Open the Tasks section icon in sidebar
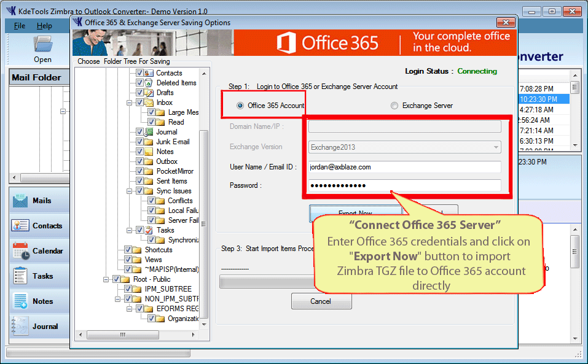The width and height of the screenshot is (588, 364). click(x=20, y=276)
